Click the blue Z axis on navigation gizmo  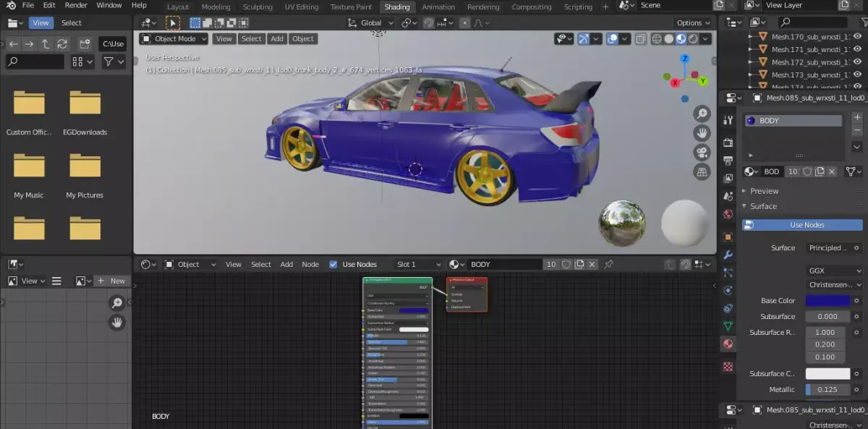(x=685, y=58)
